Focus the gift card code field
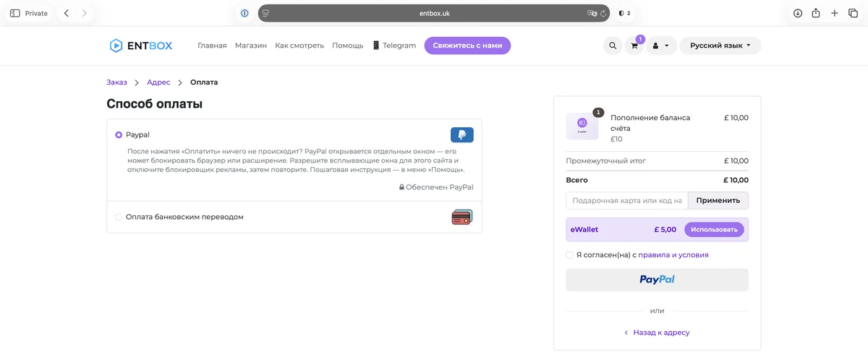 626,201
